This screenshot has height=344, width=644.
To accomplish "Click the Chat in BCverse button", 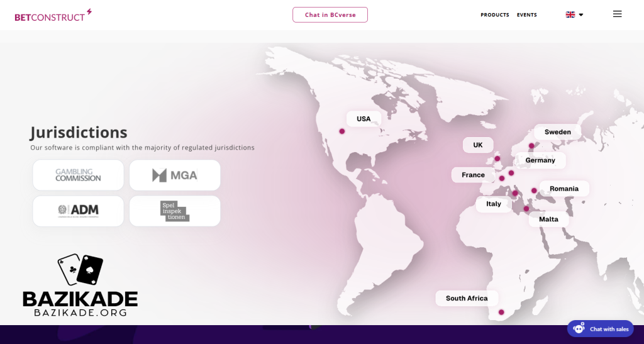I will point(330,14).
